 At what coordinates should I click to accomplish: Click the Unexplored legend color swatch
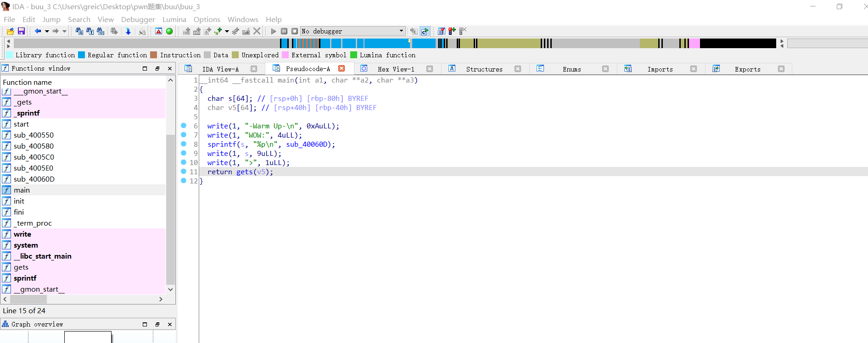click(235, 55)
